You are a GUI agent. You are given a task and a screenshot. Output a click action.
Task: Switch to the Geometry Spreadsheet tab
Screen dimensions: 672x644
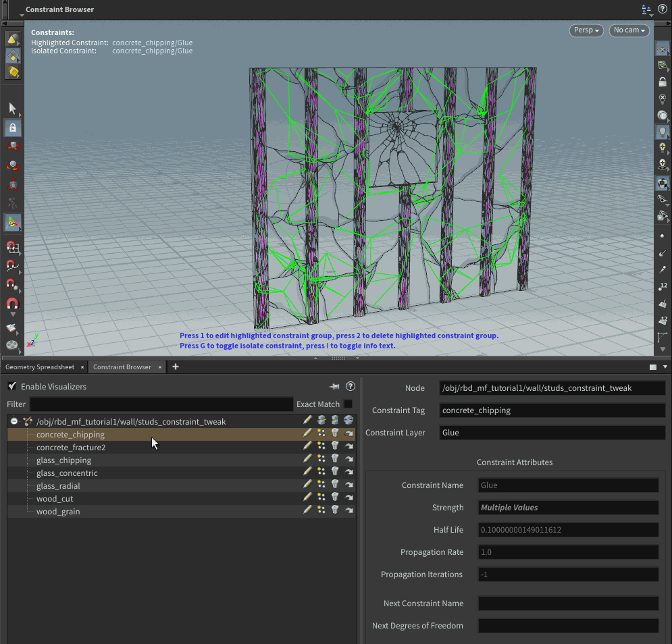click(40, 367)
